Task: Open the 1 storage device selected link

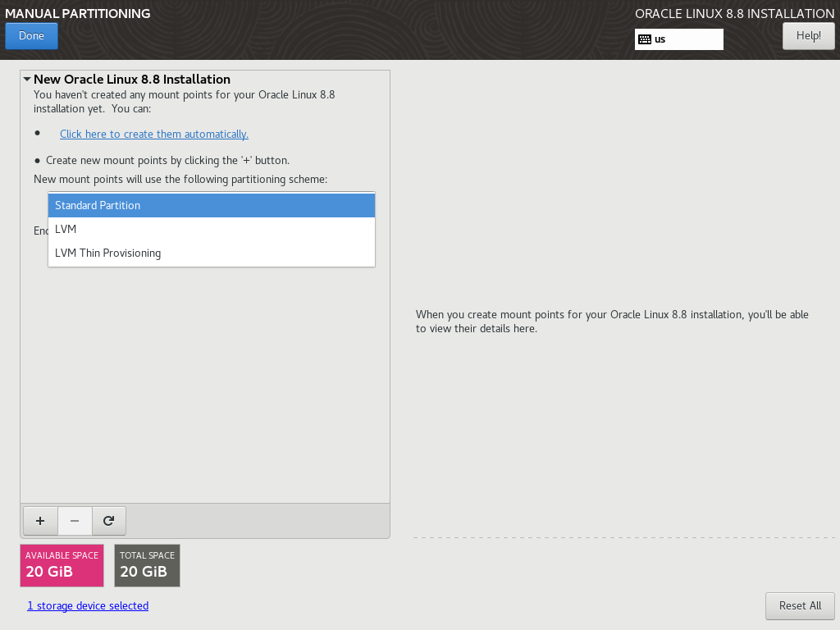Action: 88,605
